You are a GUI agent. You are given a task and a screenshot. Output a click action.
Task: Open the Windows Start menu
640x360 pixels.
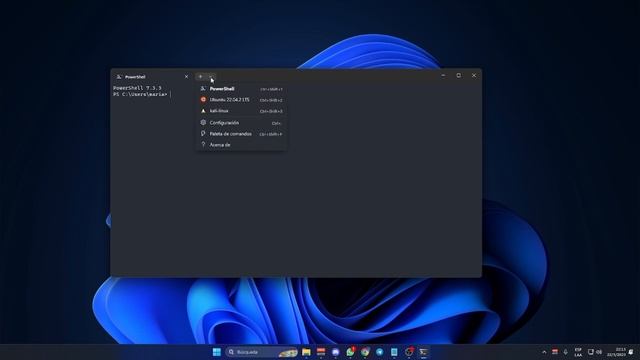pos(217,352)
